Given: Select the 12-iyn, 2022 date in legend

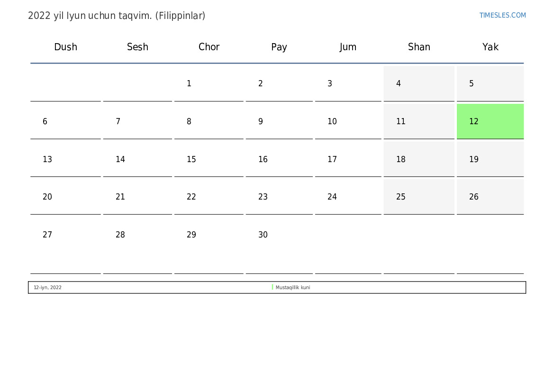Looking at the screenshot, I should point(47,287).
